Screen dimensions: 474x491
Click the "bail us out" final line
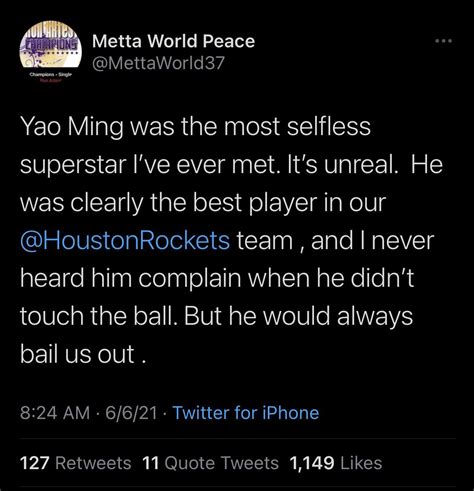[83, 354]
